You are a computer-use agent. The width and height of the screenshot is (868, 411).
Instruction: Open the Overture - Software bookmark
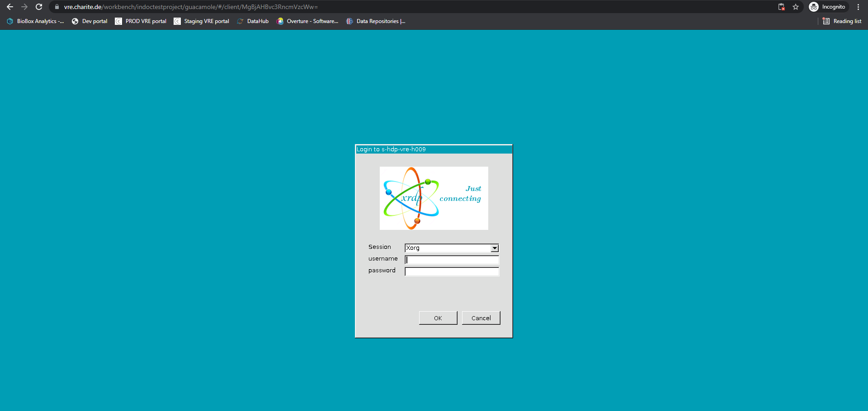[307, 21]
